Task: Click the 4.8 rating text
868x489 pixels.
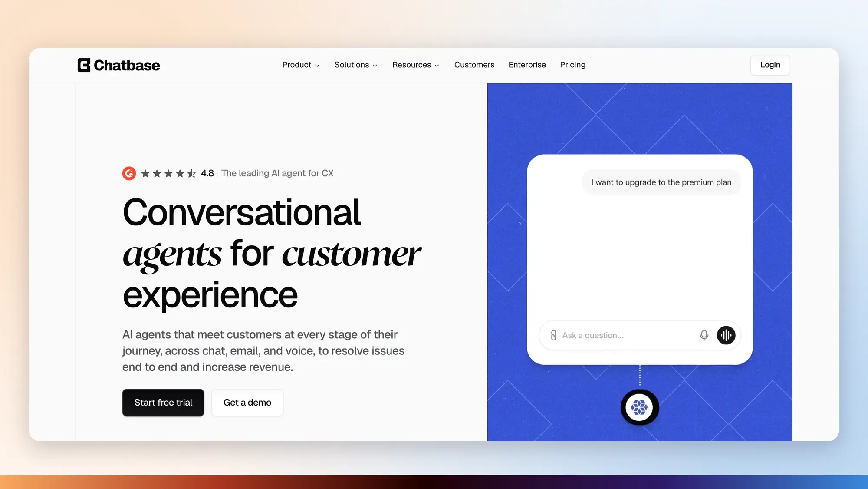Action: click(207, 173)
